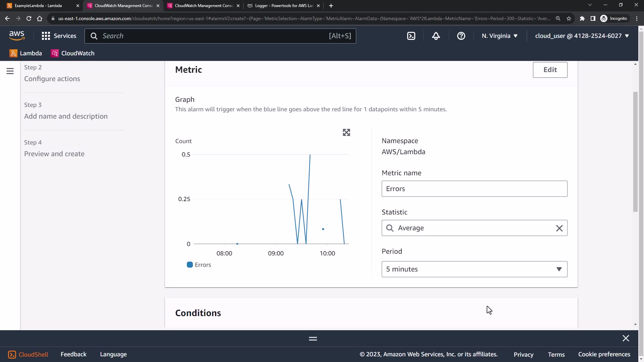Enlarge the graph with the expand icon

(x=346, y=132)
